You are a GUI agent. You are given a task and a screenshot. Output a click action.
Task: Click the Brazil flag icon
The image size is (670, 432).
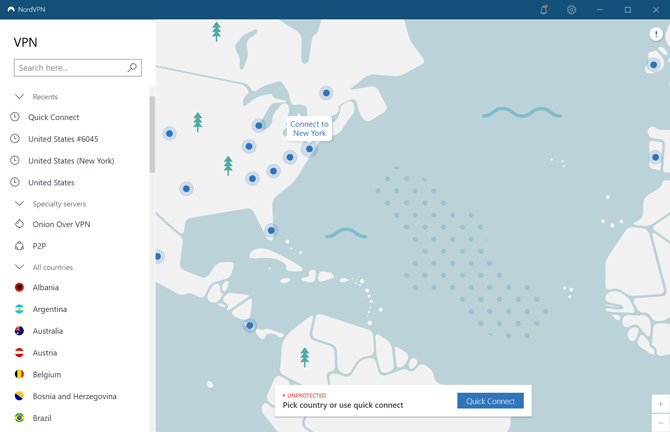pyautogui.click(x=19, y=418)
